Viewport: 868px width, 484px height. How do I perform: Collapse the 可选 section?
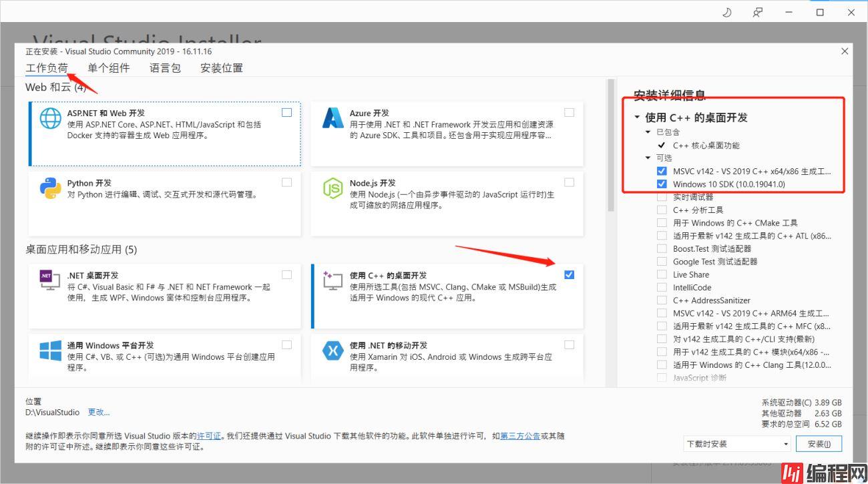point(648,158)
